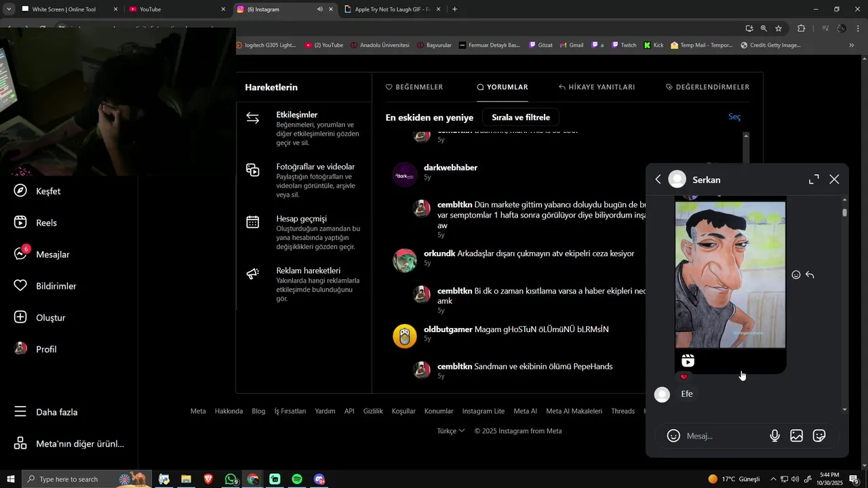Click the Seç link
Image resolution: width=868 pixels, height=488 pixels.
[734, 117]
